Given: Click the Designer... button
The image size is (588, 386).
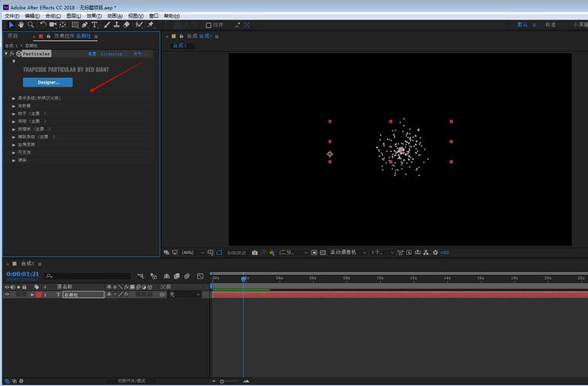Looking at the screenshot, I should pyautogui.click(x=48, y=82).
